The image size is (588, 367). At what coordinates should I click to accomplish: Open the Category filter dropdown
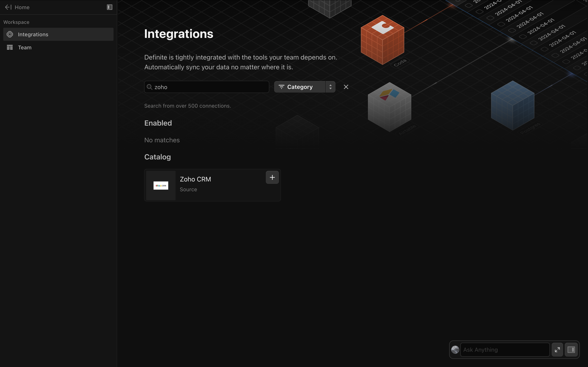point(300,87)
